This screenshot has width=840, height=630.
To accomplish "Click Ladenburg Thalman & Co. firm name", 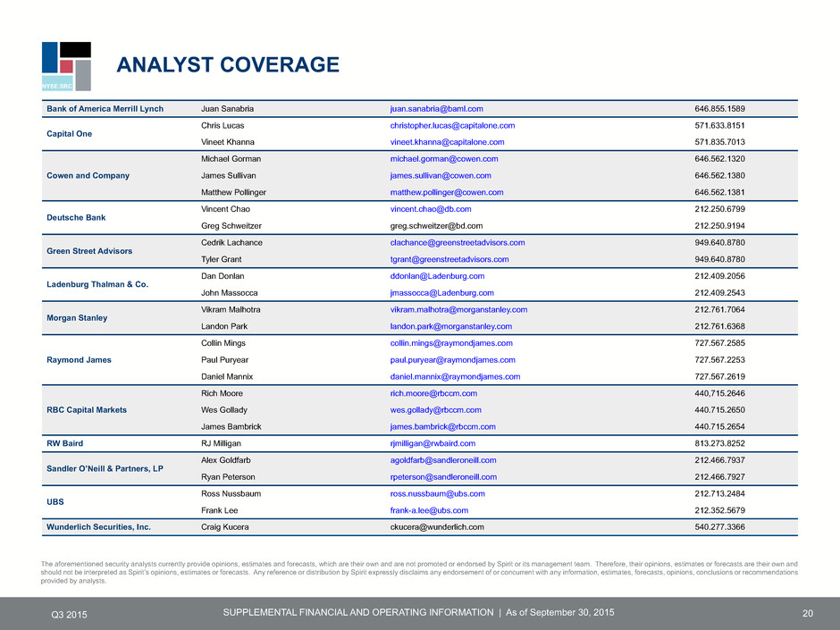I will point(97,284).
